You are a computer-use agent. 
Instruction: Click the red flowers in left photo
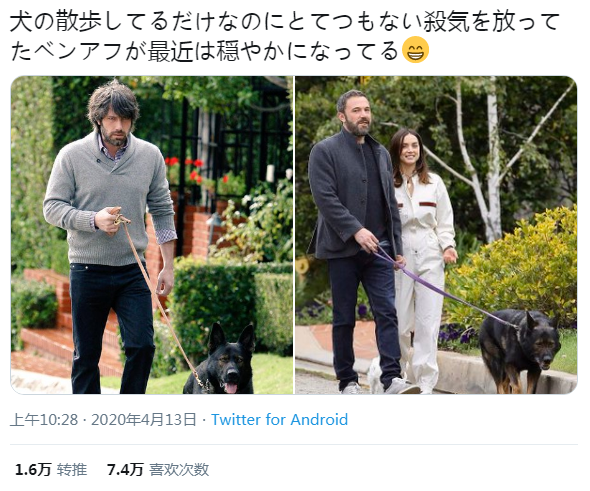click(x=184, y=169)
